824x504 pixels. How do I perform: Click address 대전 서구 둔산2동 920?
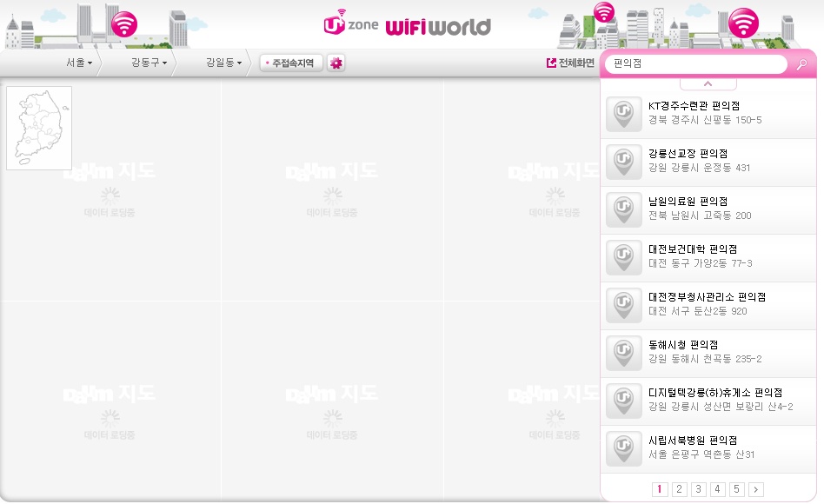pos(697,312)
